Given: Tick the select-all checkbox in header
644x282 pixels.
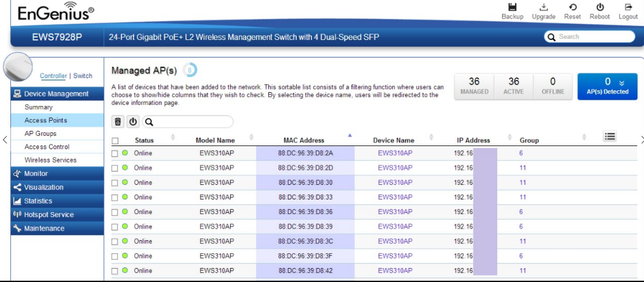Looking at the screenshot, I should click(115, 141).
